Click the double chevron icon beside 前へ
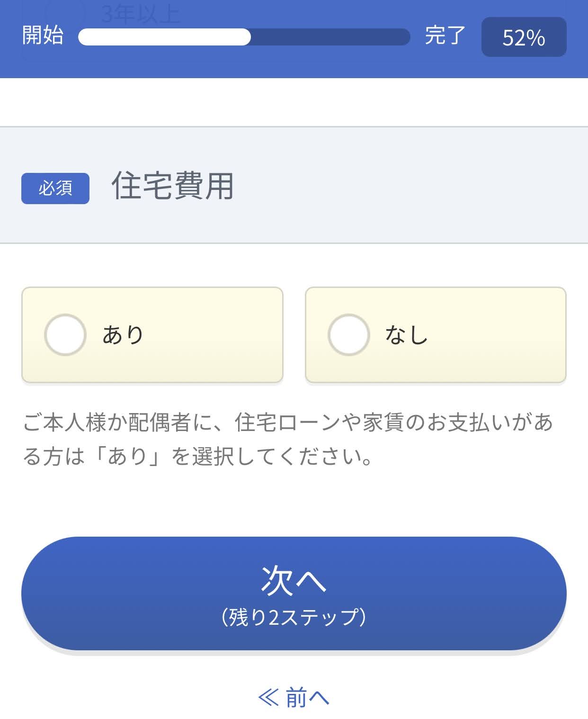 [x=268, y=698]
